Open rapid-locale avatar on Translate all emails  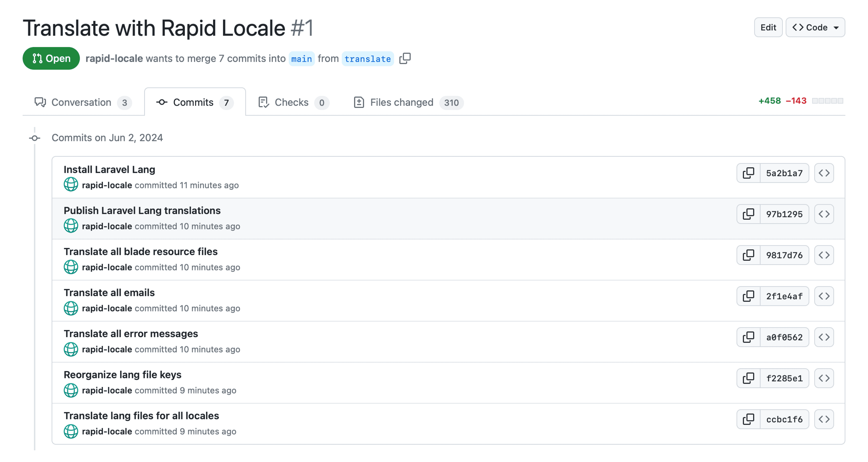click(71, 308)
